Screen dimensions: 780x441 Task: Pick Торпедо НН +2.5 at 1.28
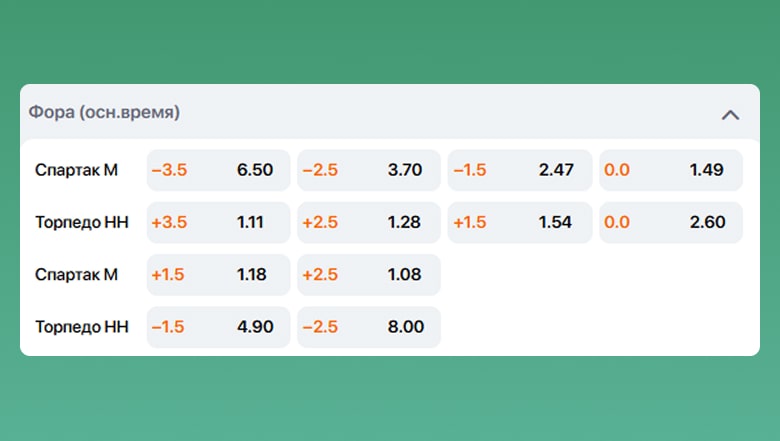(368, 222)
